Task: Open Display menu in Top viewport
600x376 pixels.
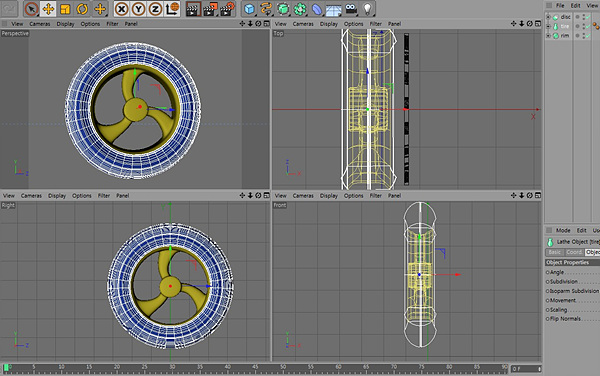Action: pos(329,24)
